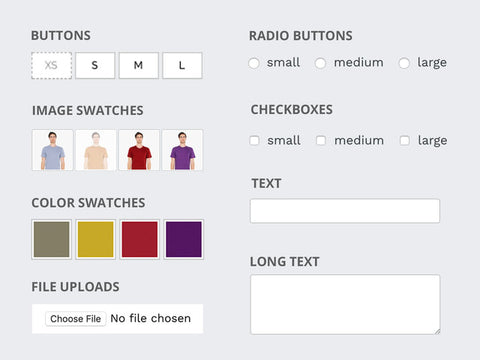
Task: Select the blue t-shirt image swatch
Action: click(52, 150)
